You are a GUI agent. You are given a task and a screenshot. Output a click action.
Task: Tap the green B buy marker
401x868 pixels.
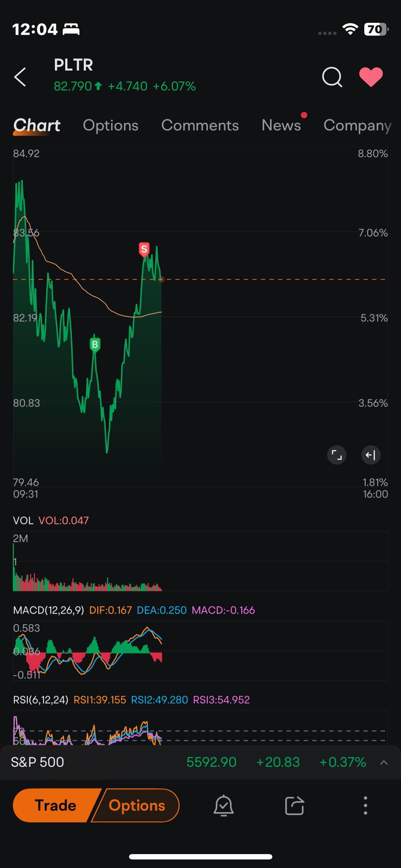(95, 345)
